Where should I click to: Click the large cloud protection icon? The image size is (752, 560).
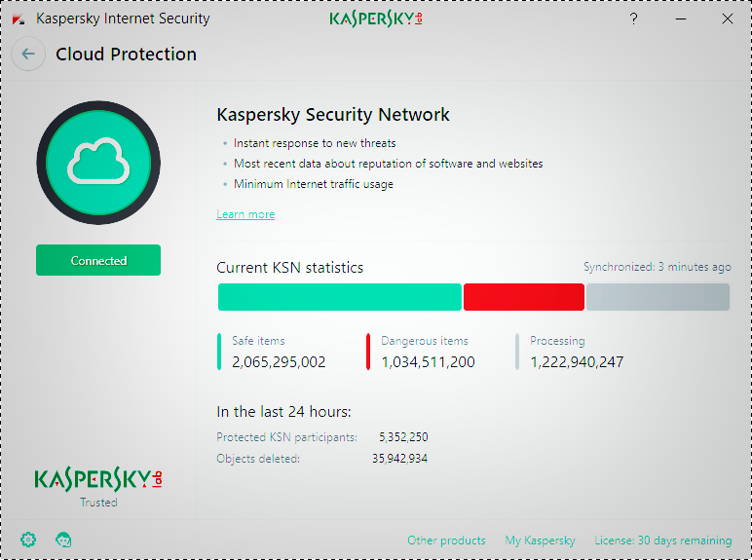[x=98, y=162]
